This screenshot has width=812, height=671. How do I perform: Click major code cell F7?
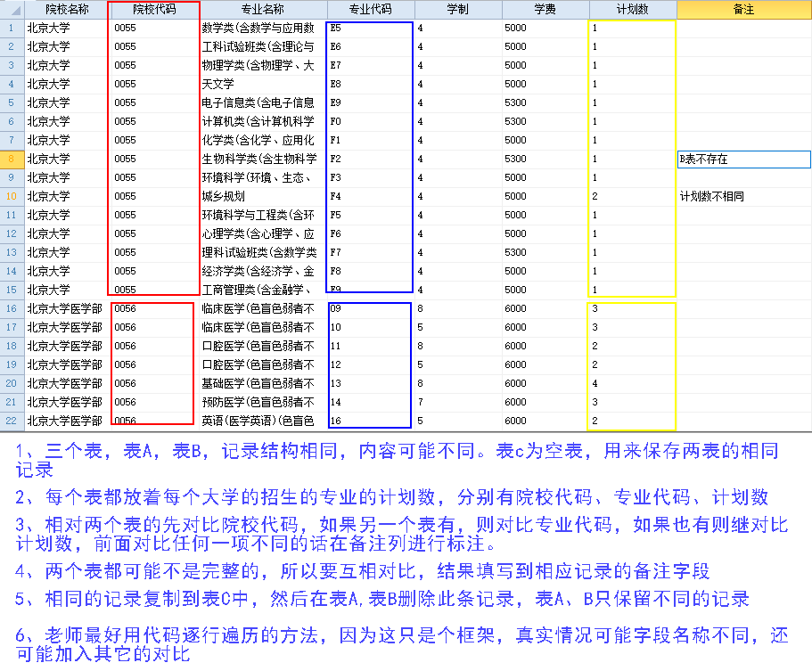pyautogui.click(x=371, y=253)
